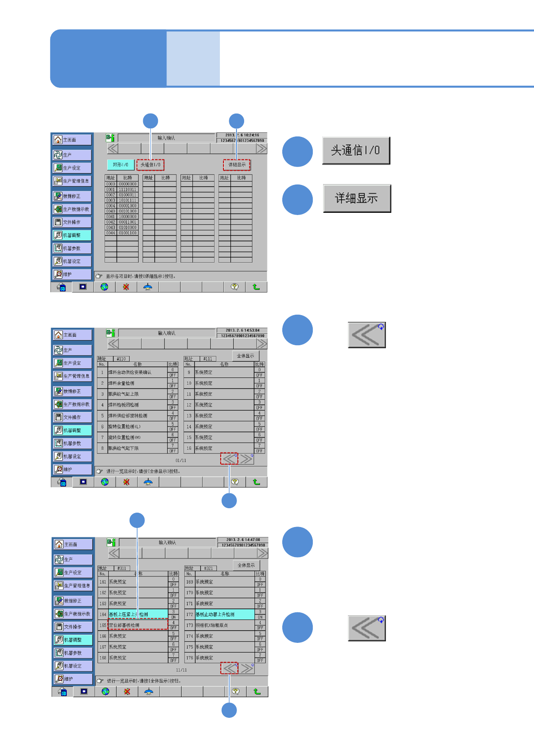Go to previous page on 01/11 screen
The width and height of the screenshot is (534, 756).
[229, 459]
